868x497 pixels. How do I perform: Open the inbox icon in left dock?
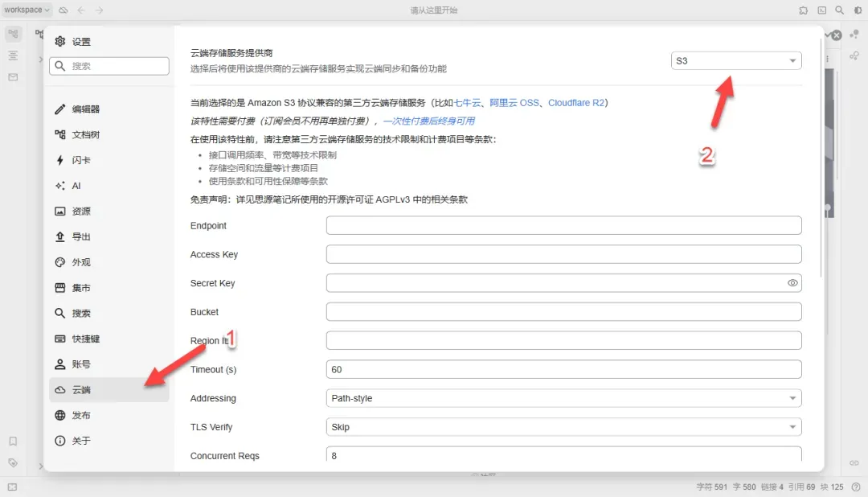coord(13,77)
